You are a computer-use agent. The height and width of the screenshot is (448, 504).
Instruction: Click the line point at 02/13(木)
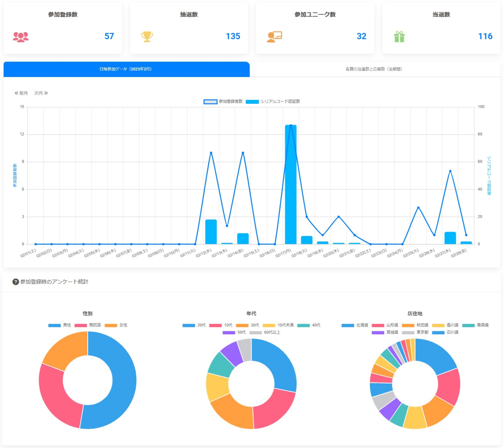(227, 226)
